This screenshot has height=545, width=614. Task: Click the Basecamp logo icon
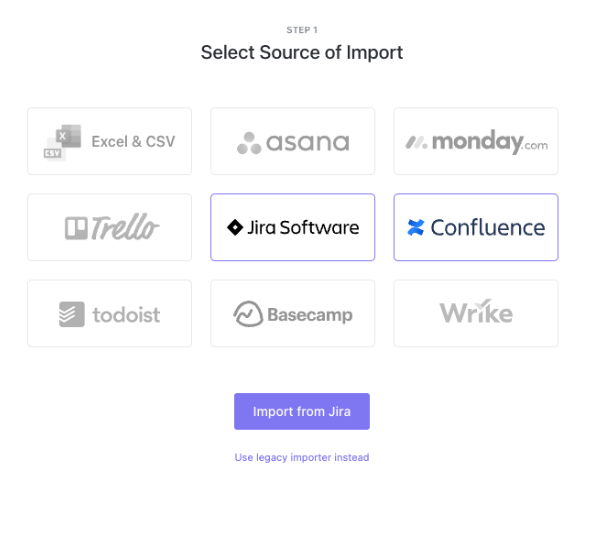point(247,314)
